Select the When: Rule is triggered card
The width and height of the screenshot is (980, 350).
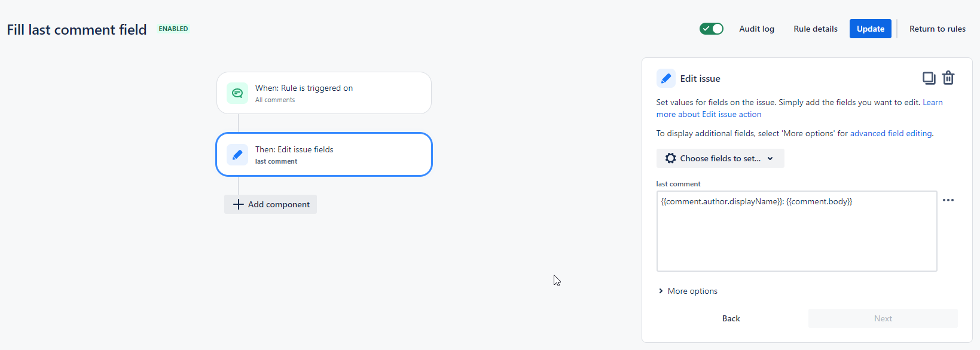tap(323, 93)
